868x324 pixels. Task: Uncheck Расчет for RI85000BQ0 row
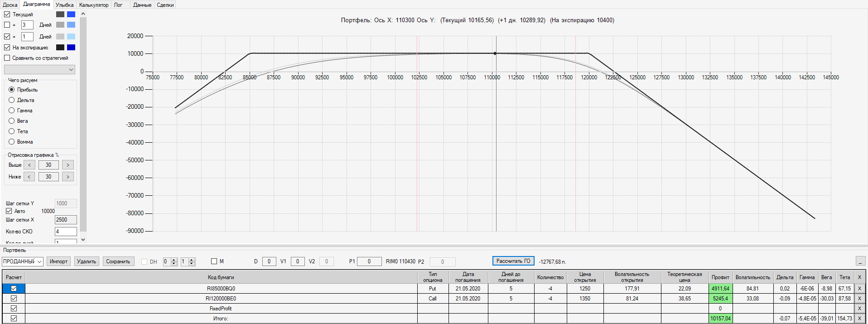pos(14,289)
